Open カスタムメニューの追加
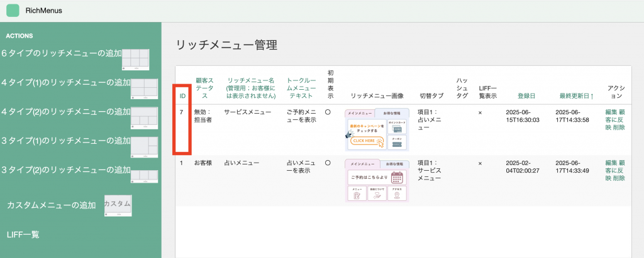The width and height of the screenshot is (644, 258). [x=52, y=205]
